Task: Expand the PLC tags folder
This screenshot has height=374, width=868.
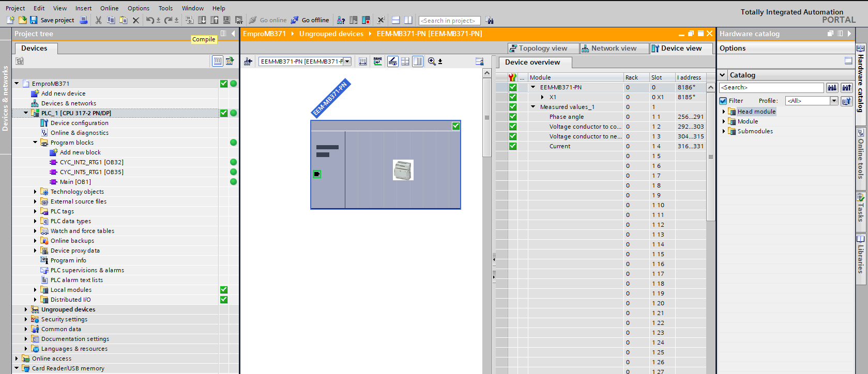Action: click(x=35, y=211)
